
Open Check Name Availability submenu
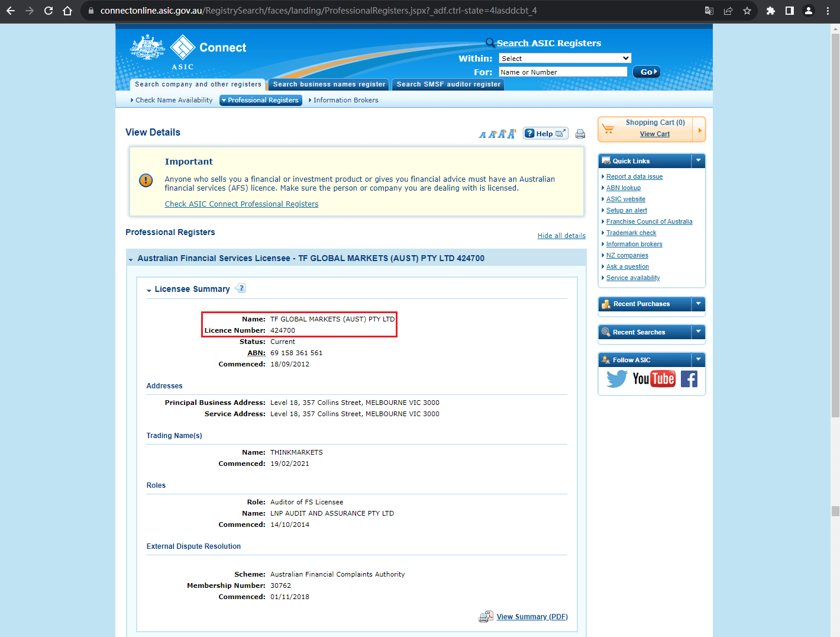click(x=172, y=100)
